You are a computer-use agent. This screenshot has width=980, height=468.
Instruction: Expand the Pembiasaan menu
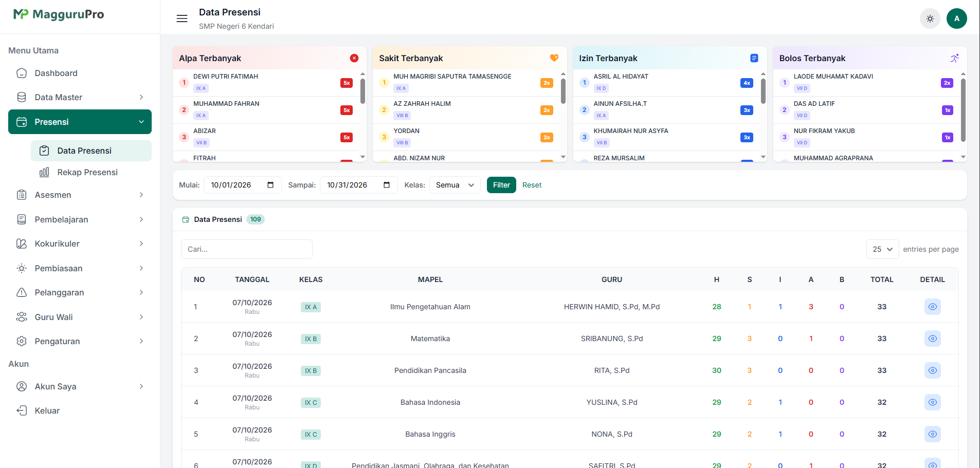click(80, 268)
